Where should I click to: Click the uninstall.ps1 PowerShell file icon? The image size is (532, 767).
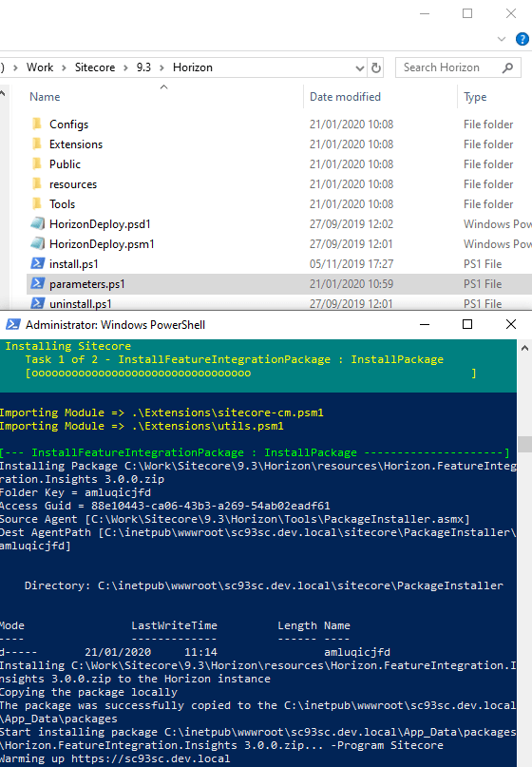click(38, 303)
